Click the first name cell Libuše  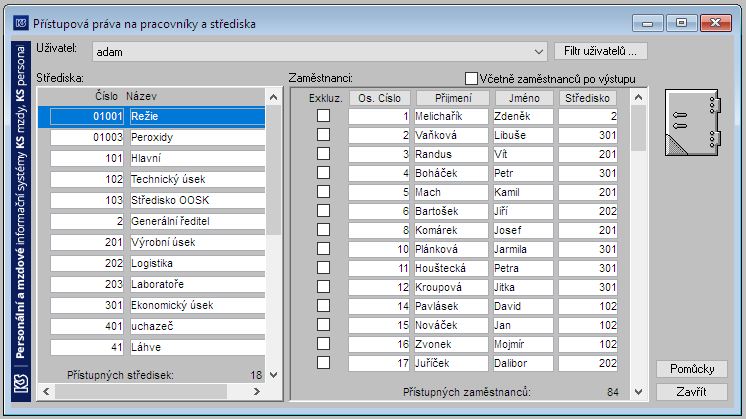point(523,135)
